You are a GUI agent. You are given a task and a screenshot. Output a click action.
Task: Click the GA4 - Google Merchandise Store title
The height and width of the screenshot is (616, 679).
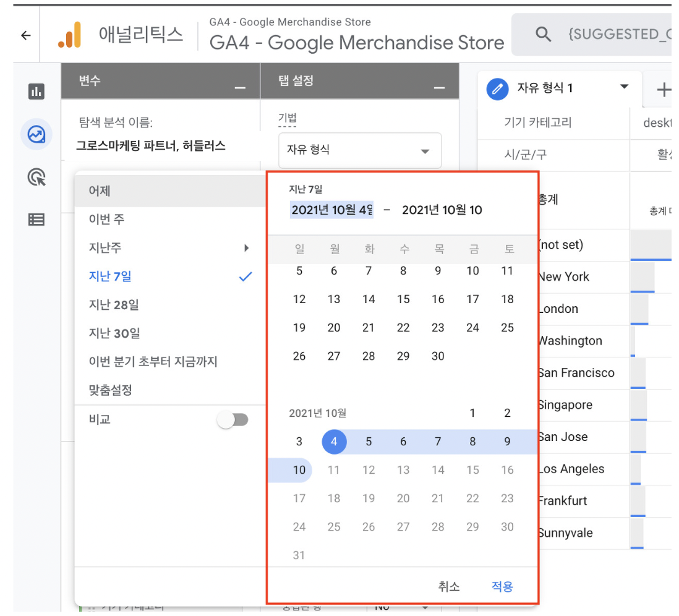point(357,43)
